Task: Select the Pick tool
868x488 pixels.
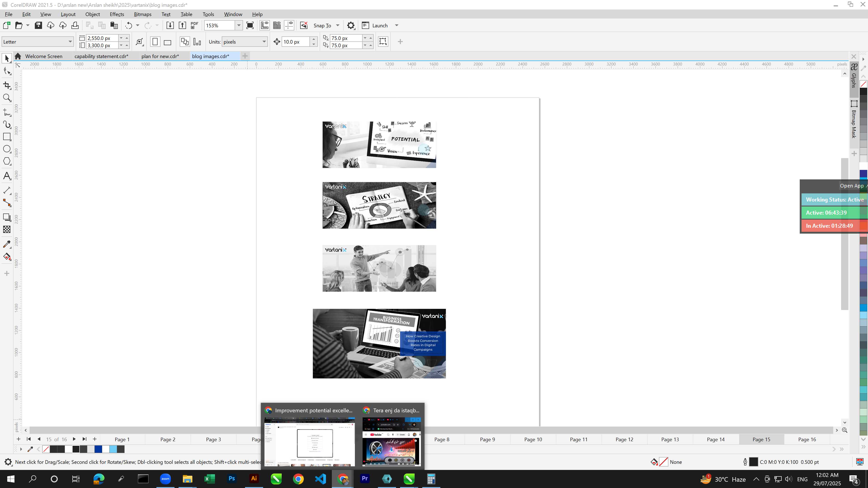Action: tap(7, 59)
